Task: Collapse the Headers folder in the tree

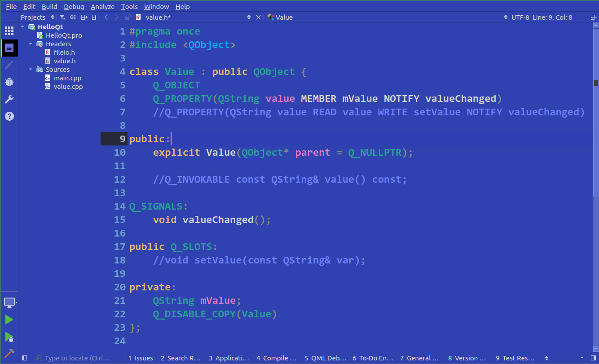Action: coord(31,44)
